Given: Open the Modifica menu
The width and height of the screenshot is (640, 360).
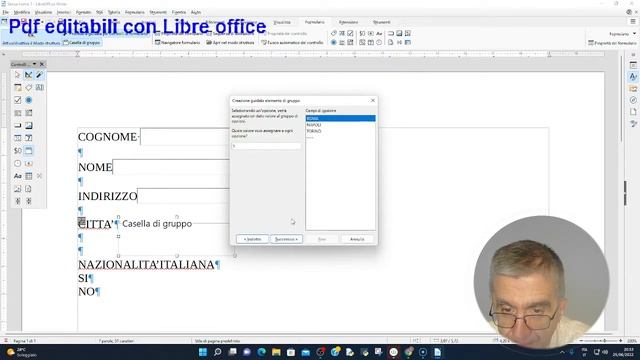Looking at the screenshot, I should (x=22, y=12).
